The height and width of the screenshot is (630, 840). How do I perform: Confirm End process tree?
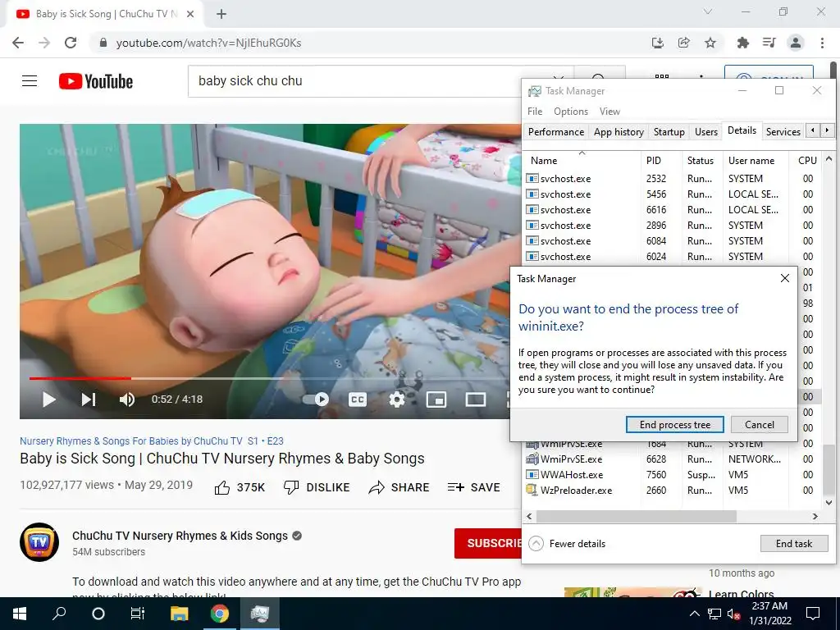point(674,425)
